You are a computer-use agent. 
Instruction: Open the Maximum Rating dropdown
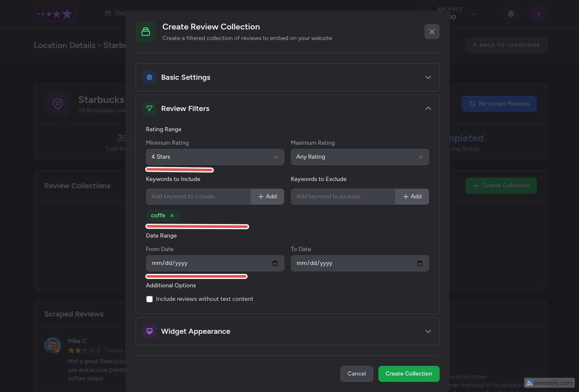click(360, 157)
